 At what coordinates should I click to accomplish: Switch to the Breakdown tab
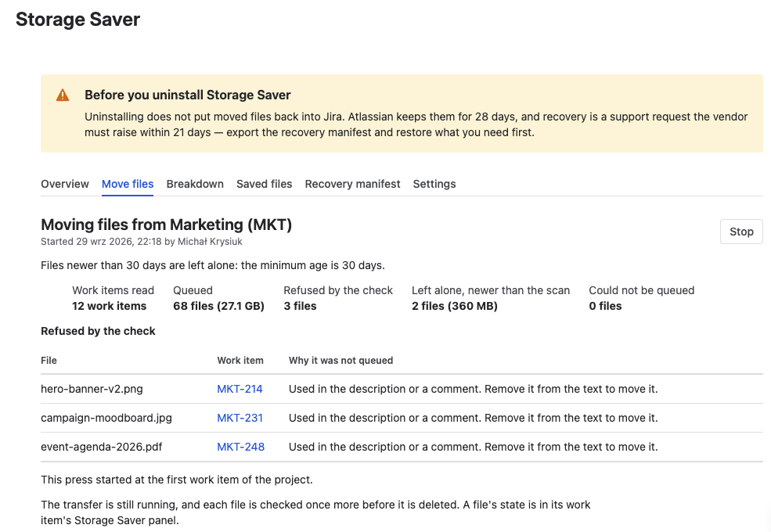195,184
